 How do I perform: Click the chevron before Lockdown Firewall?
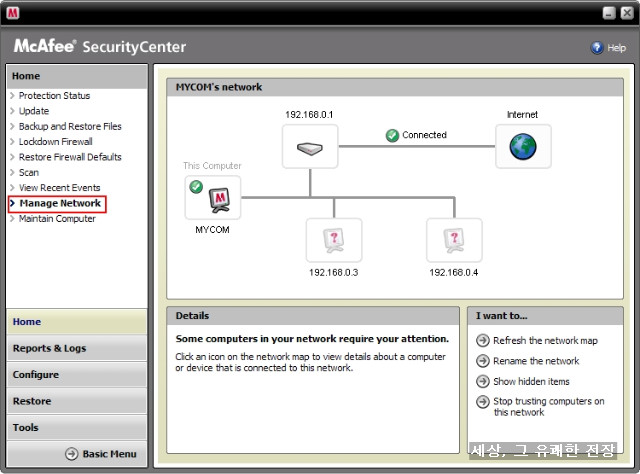12,142
